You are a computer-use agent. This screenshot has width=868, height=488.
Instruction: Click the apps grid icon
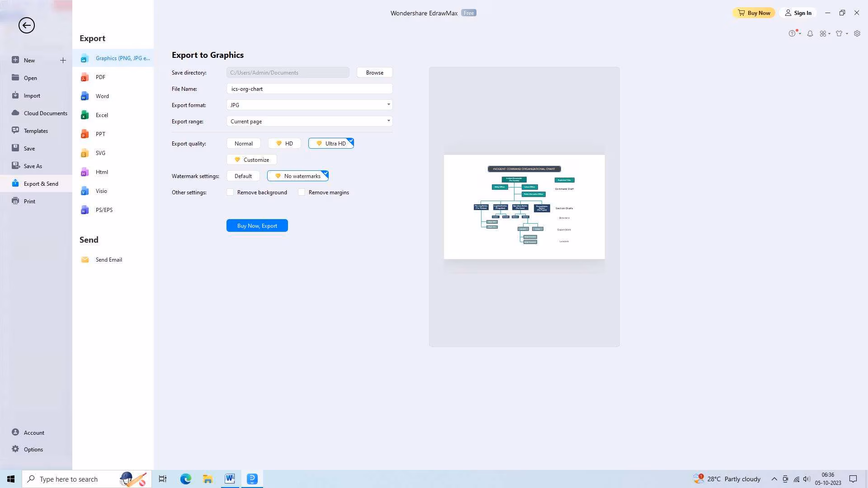coord(824,33)
